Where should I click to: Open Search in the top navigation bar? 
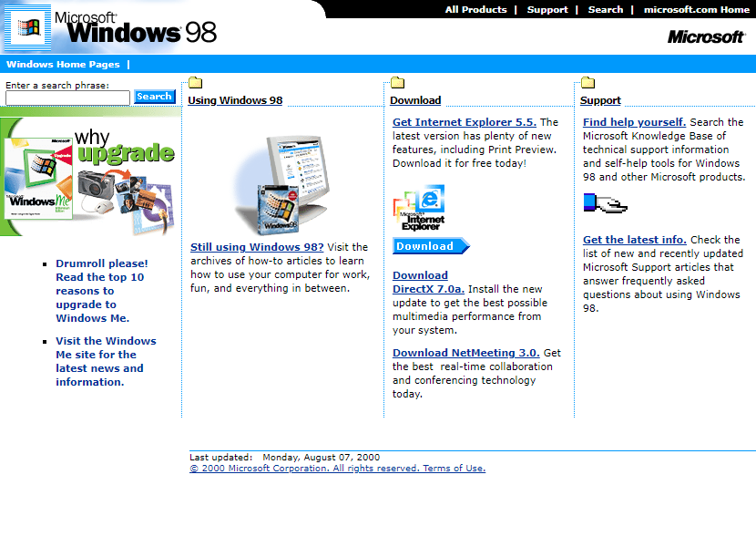tap(606, 10)
